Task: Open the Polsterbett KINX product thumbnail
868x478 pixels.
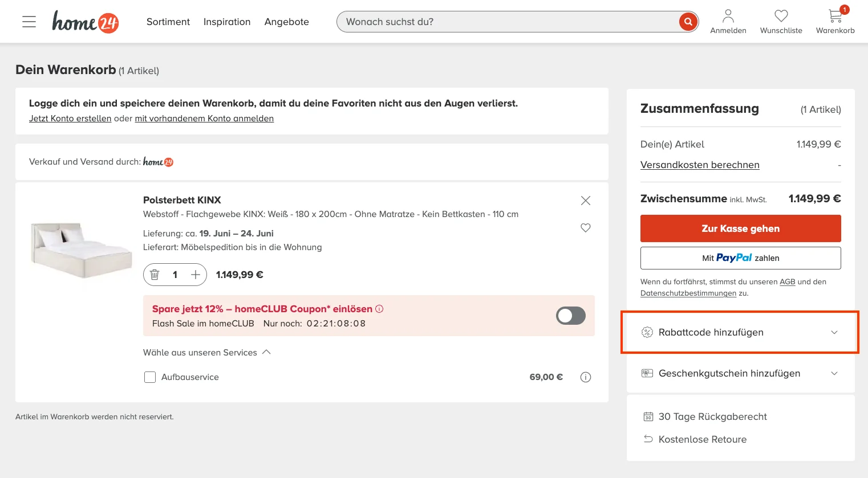Action: (x=81, y=250)
